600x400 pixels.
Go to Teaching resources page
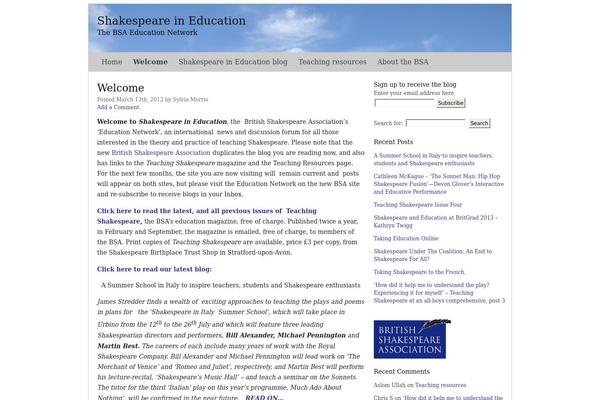pos(332,62)
